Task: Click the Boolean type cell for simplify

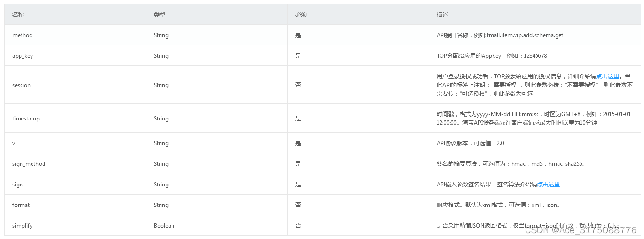Action: point(164,226)
